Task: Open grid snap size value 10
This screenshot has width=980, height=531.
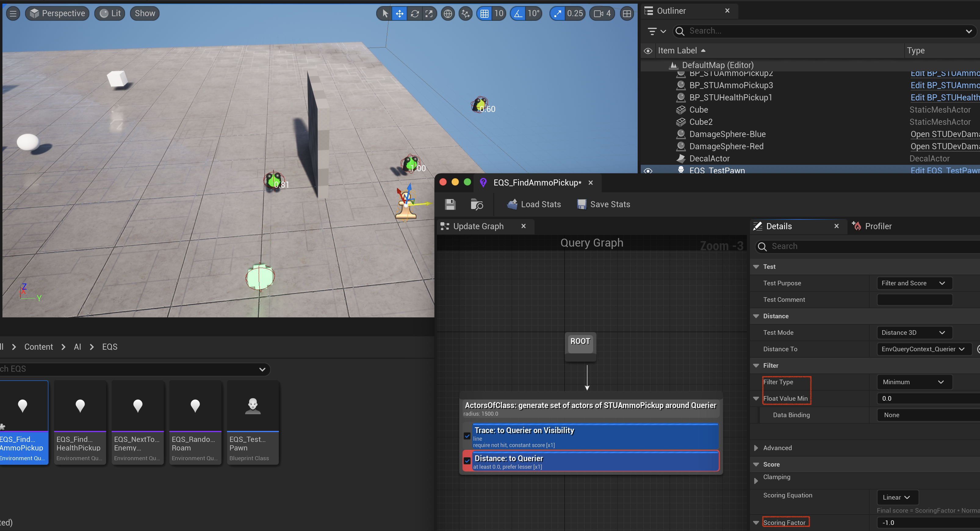Action: coord(499,14)
